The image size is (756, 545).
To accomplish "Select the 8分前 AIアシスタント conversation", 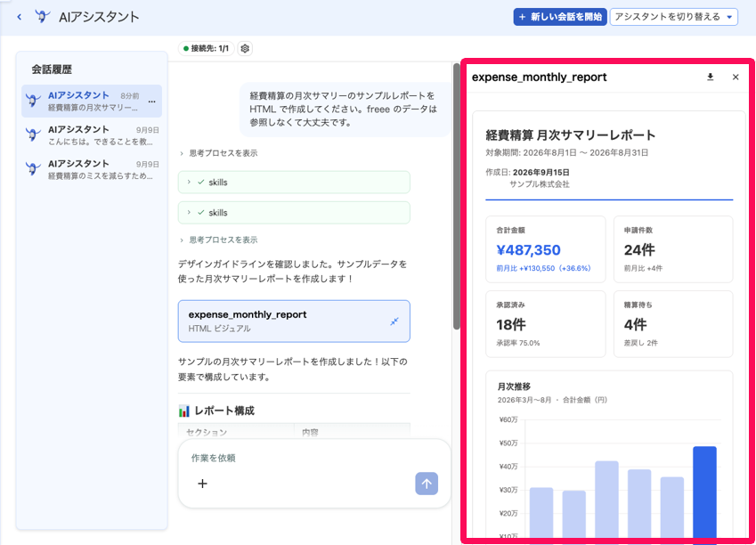I will (92, 101).
